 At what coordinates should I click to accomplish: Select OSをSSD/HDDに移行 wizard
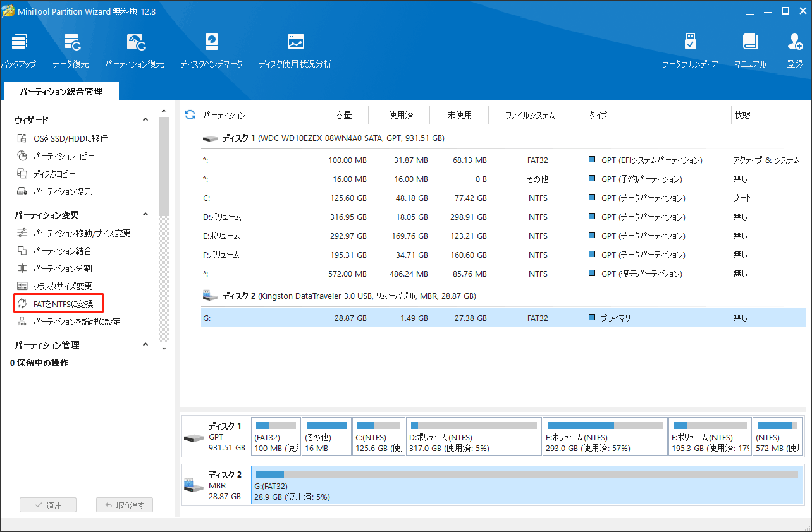click(x=62, y=138)
